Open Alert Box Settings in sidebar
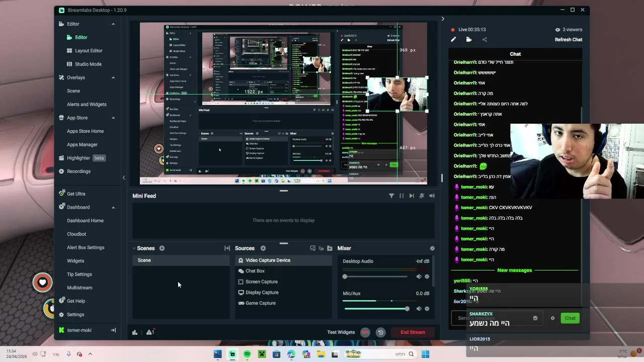This screenshot has height=362, width=644. coord(86,247)
